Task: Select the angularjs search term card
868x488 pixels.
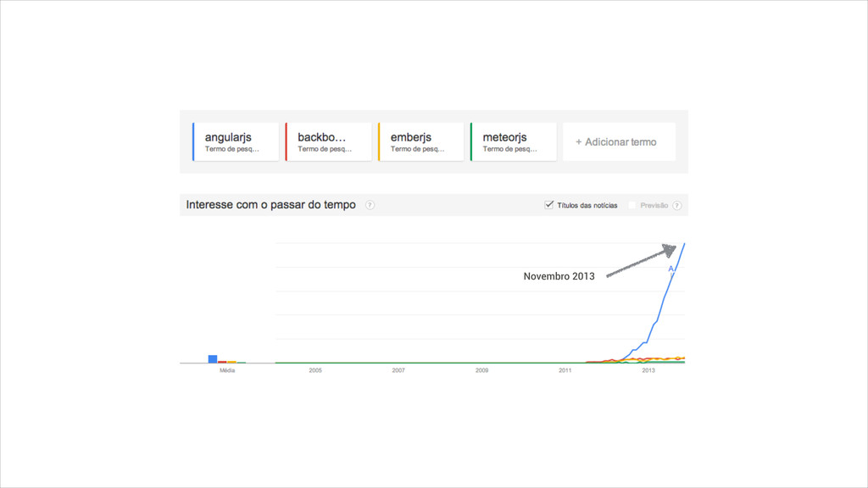Action: pyautogui.click(x=236, y=142)
